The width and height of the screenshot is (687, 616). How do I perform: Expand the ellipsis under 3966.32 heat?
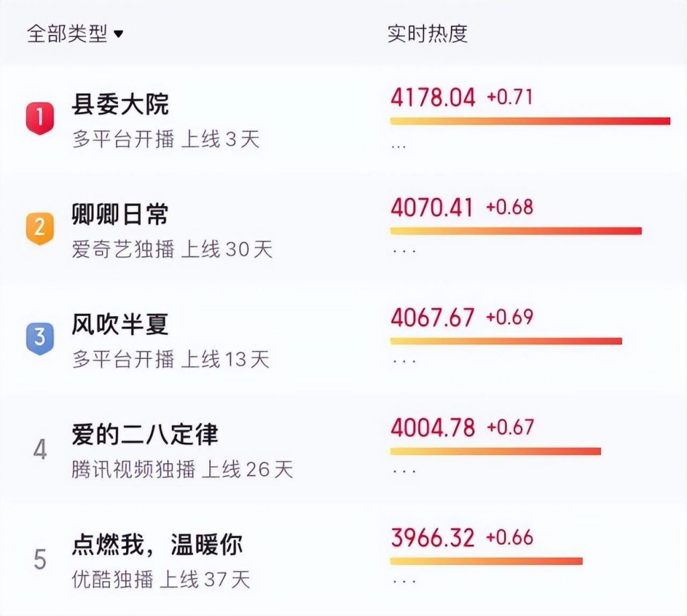click(x=404, y=582)
